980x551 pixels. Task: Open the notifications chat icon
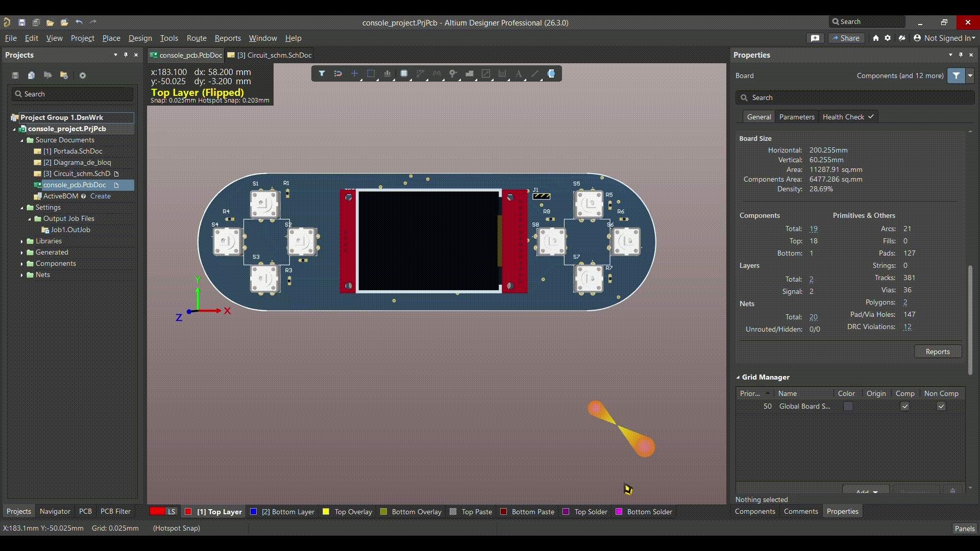tap(815, 38)
